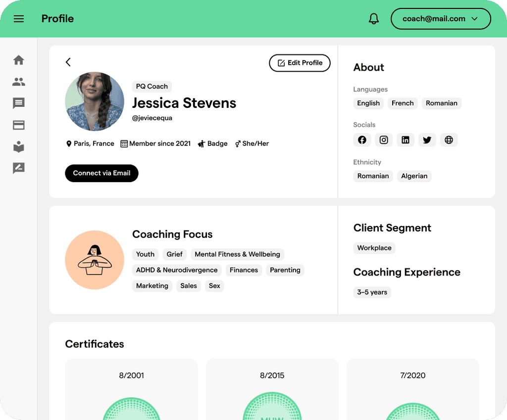Select the English language chip

(368, 103)
